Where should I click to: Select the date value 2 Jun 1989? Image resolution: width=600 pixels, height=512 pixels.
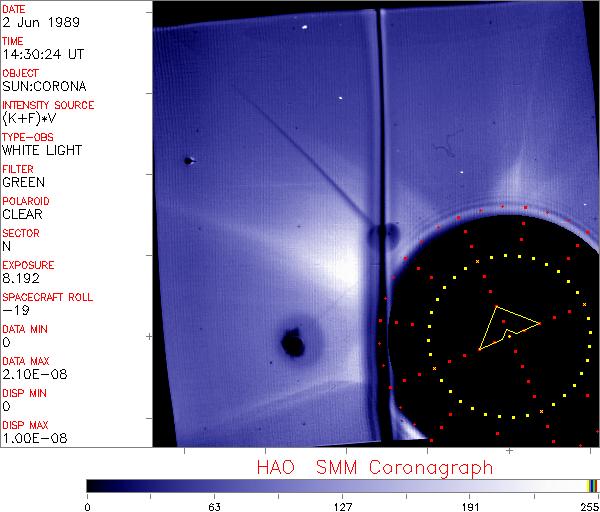coord(36,22)
